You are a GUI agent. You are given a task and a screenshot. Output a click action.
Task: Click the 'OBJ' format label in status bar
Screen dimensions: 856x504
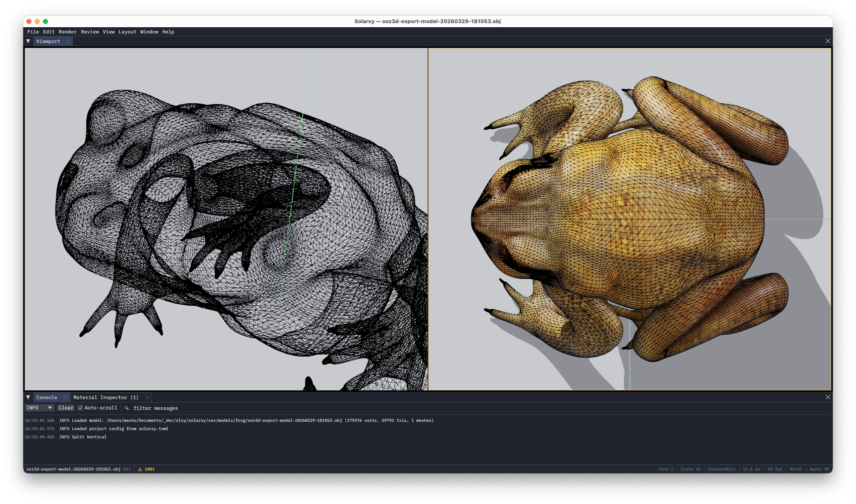pos(126,469)
